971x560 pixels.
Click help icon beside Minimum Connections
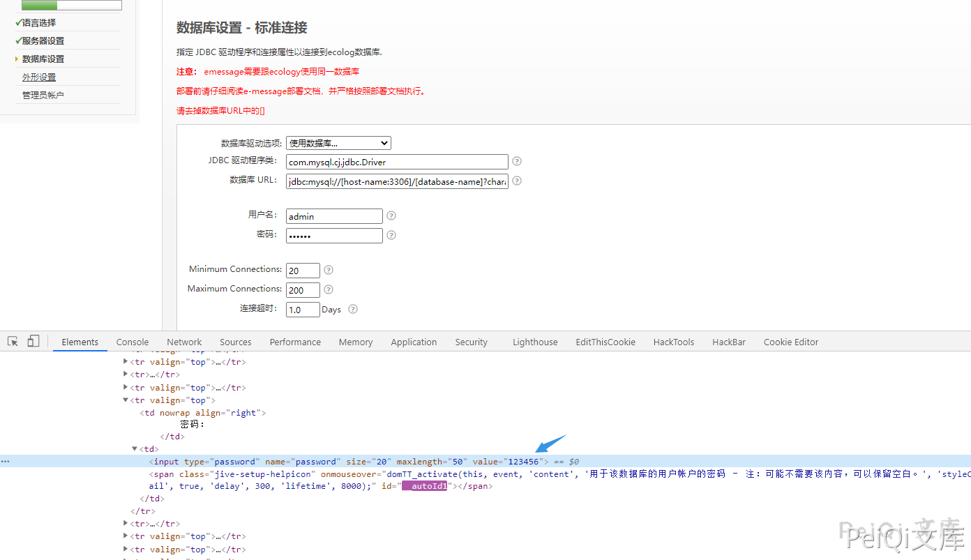pos(329,270)
